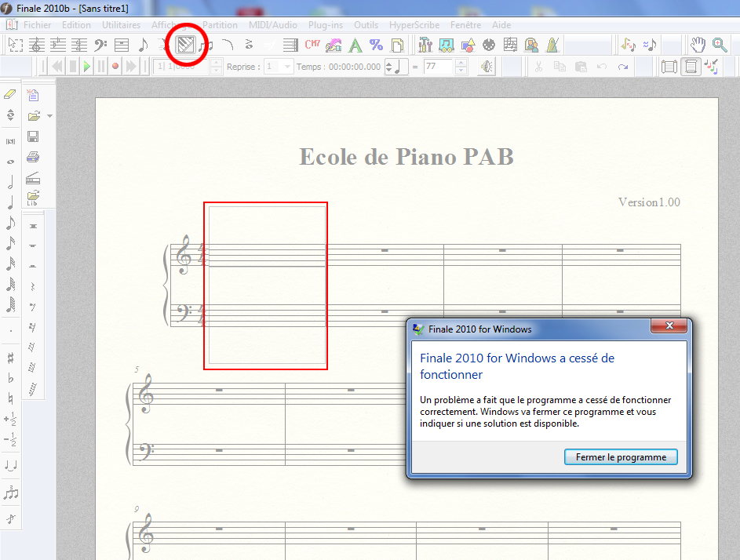Viewport: 740px width, 560px height.
Task: Select the sharp accidental in left palette
Action: coord(10,358)
